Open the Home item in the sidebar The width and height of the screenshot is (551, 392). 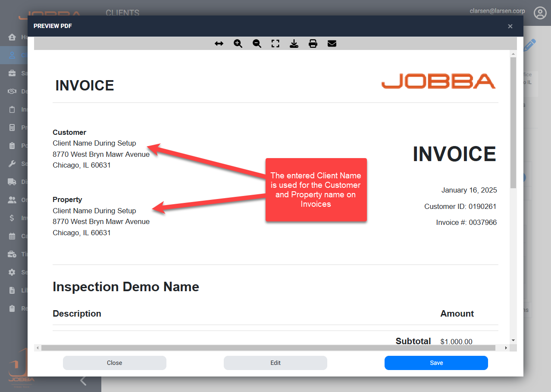coord(13,37)
